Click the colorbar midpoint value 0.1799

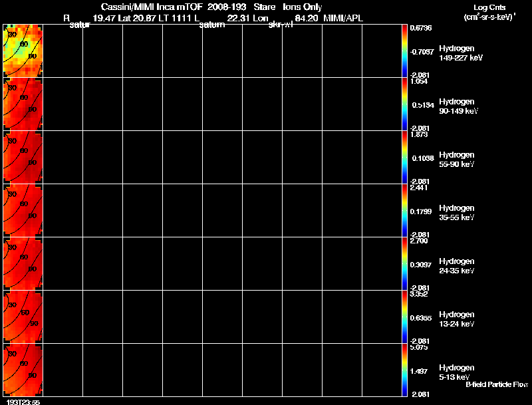click(421, 211)
